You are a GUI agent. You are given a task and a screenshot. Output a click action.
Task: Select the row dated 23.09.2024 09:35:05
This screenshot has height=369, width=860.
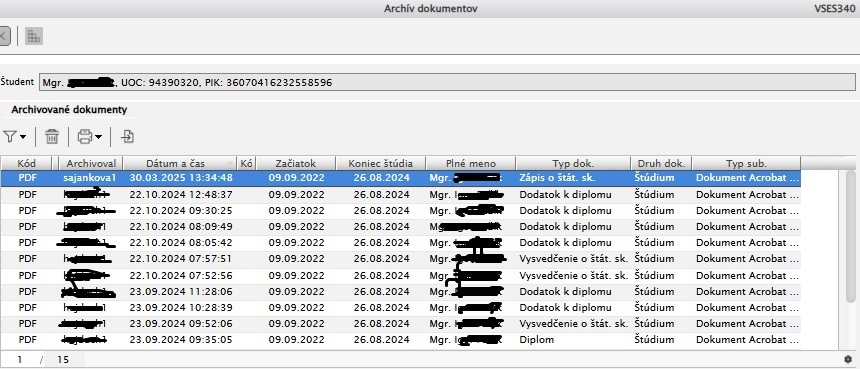pos(400,340)
